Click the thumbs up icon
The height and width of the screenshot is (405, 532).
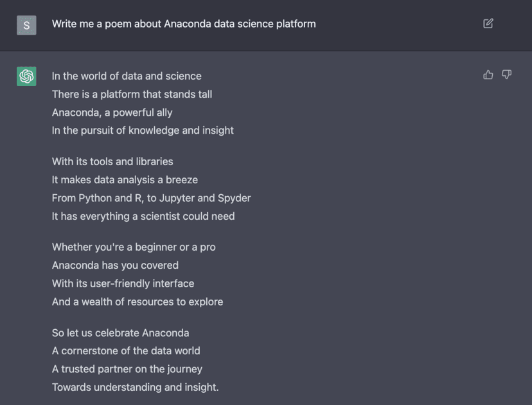pyautogui.click(x=488, y=75)
